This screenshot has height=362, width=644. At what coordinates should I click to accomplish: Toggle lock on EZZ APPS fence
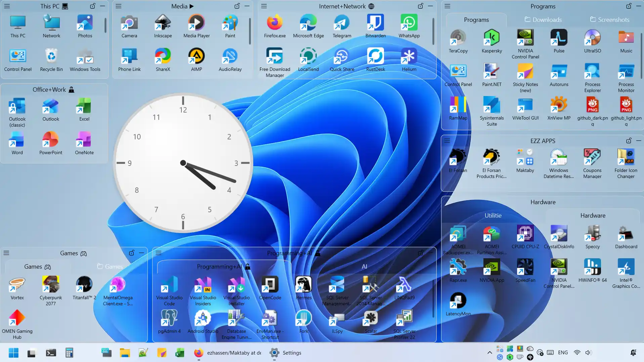point(629,141)
